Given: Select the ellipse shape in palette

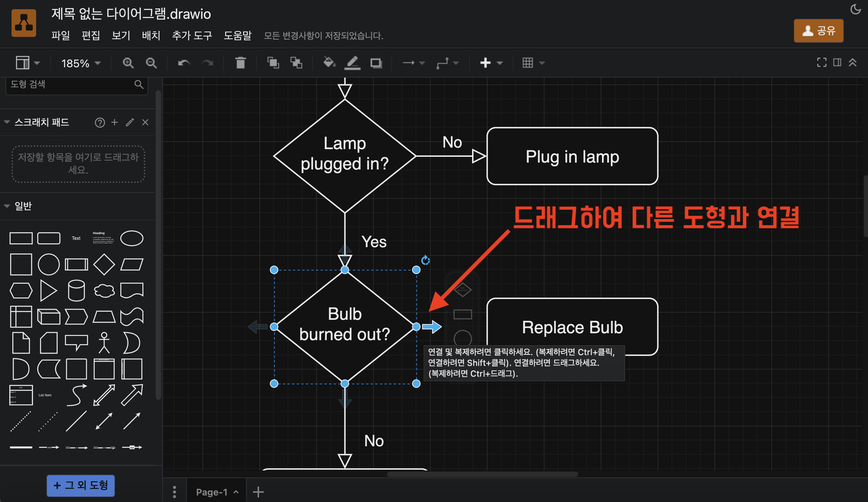Looking at the screenshot, I should point(132,238).
